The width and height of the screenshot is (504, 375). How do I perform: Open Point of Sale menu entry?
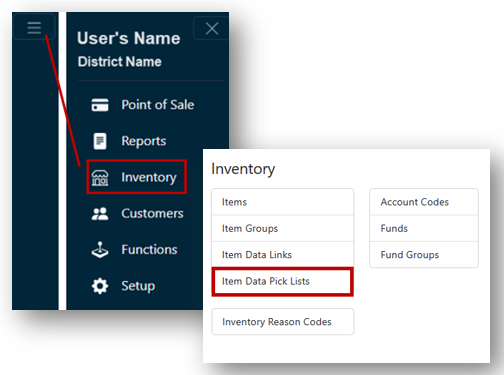[157, 105]
